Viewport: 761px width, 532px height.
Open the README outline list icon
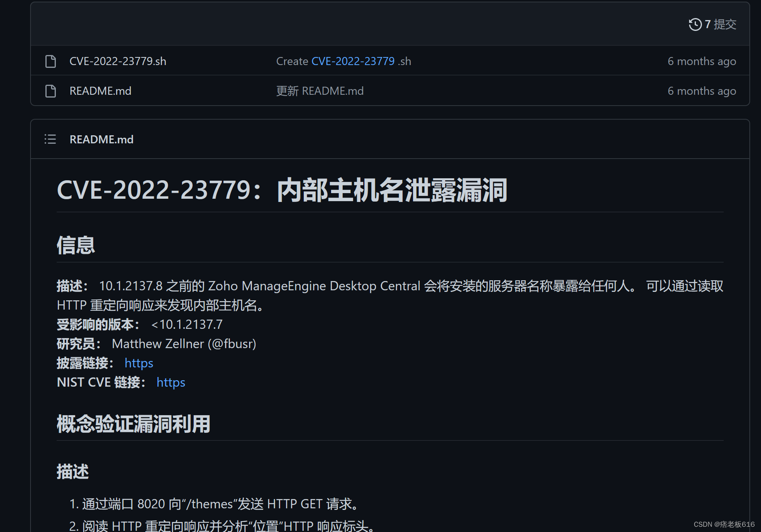(x=50, y=139)
